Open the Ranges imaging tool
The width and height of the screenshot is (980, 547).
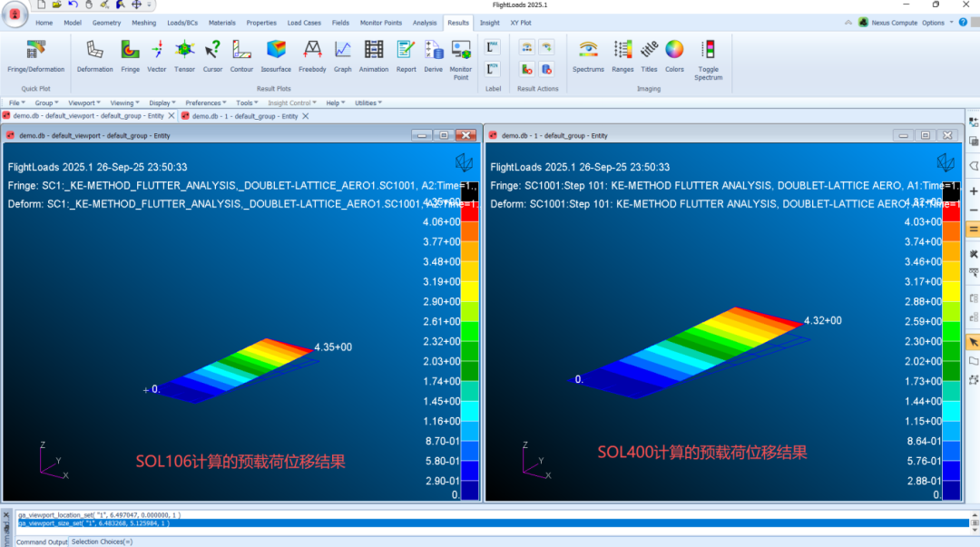[x=622, y=55]
